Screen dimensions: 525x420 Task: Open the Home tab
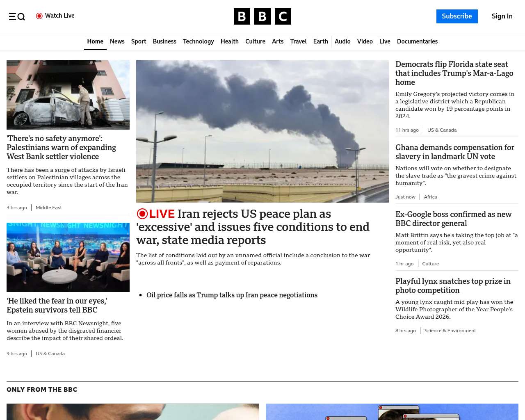click(95, 41)
